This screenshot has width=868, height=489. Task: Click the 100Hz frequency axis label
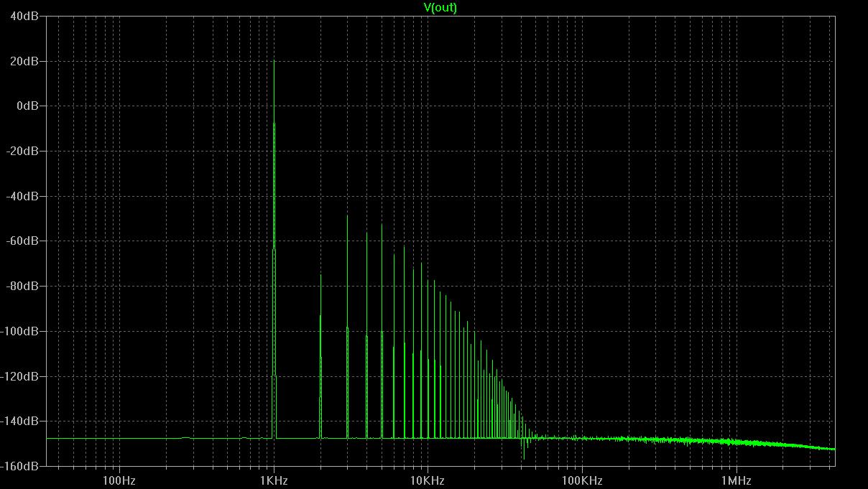pos(119,480)
